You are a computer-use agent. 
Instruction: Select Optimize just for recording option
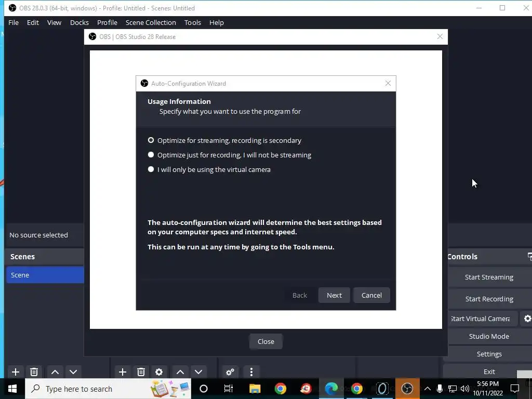click(229, 155)
